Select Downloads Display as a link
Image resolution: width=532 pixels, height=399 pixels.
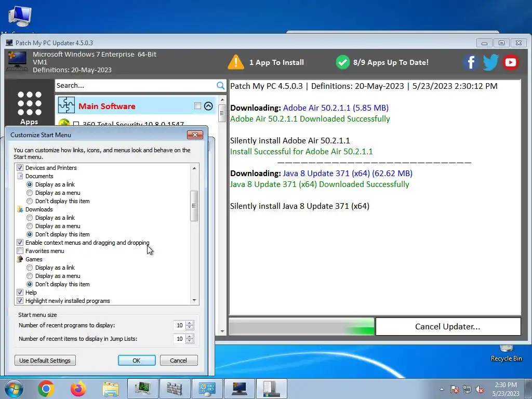point(30,218)
